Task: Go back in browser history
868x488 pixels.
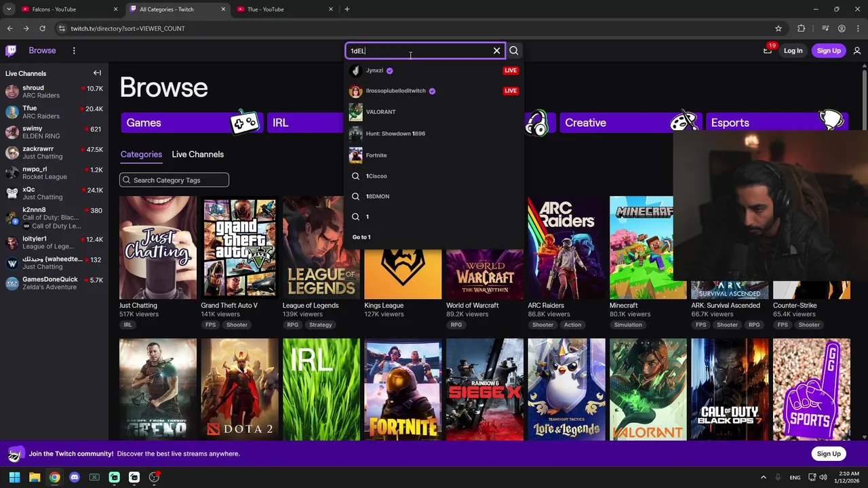Action: pos(9,28)
